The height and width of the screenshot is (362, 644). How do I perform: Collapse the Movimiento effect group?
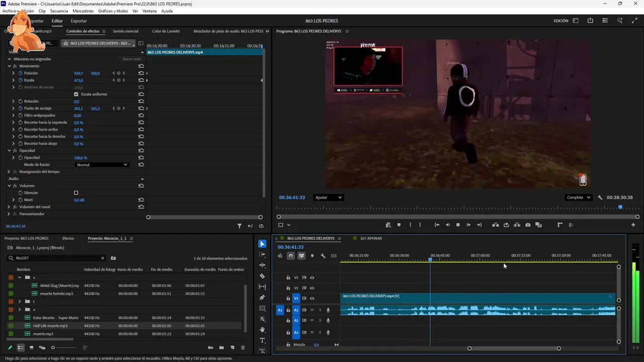[x=9, y=66]
